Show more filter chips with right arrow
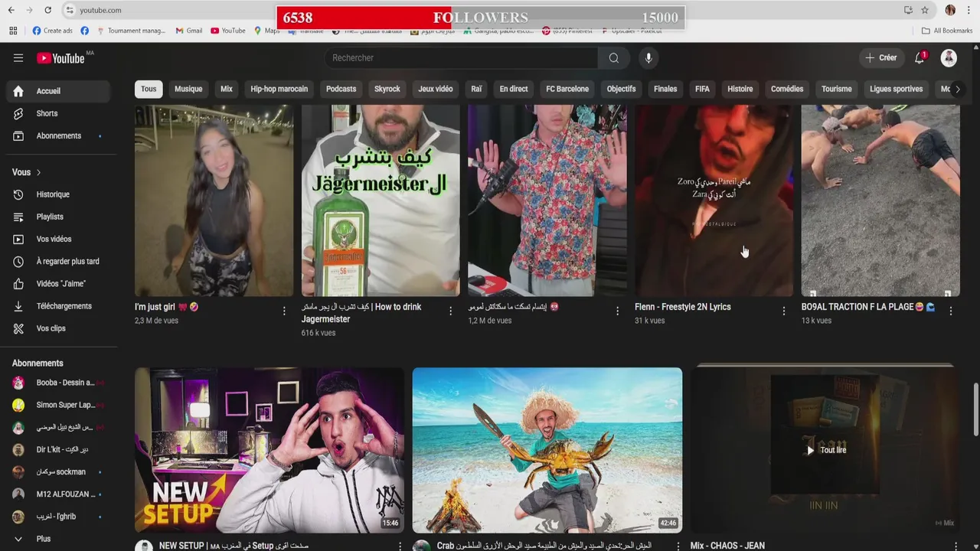The height and width of the screenshot is (551, 980). (x=957, y=89)
